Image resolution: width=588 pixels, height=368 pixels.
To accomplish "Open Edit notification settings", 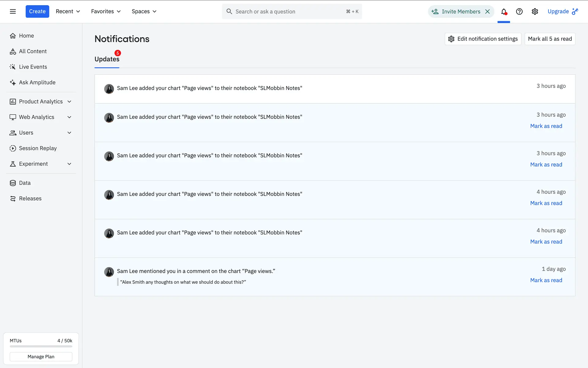I will [483, 39].
